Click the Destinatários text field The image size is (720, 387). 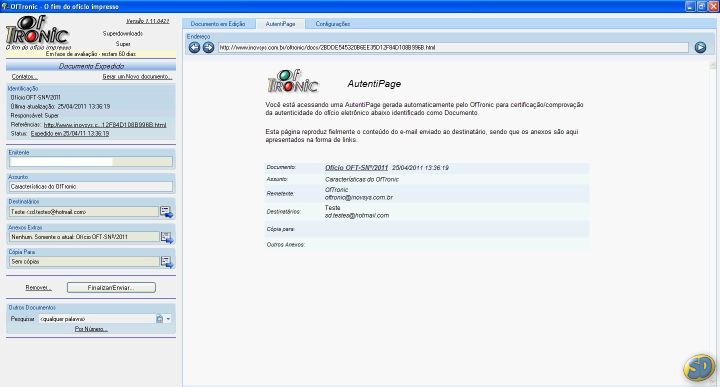pyautogui.click(x=84, y=212)
